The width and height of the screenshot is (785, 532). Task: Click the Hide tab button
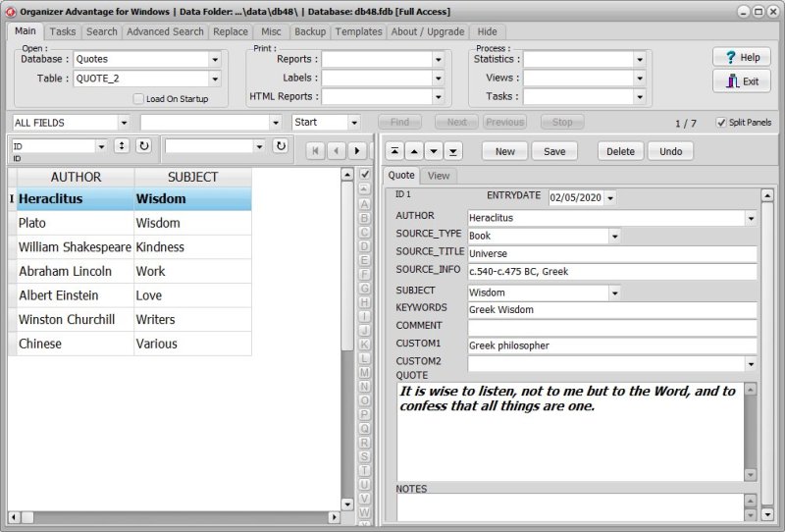487,31
